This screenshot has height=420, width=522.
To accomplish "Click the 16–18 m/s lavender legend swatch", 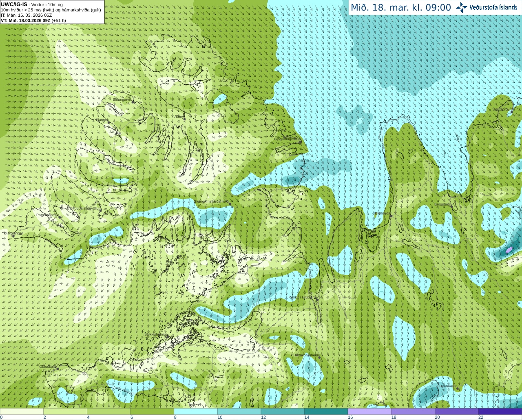I will tap(369, 411).
